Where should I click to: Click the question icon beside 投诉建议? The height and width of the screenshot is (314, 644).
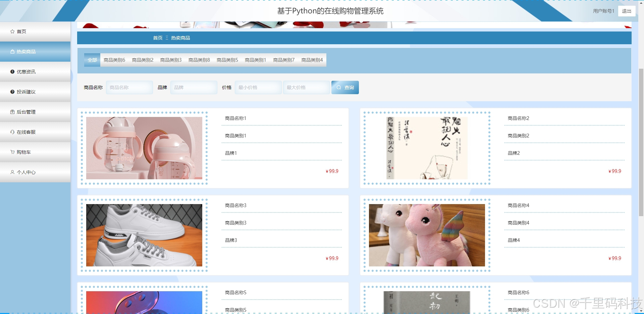click(x=12, y=92)
